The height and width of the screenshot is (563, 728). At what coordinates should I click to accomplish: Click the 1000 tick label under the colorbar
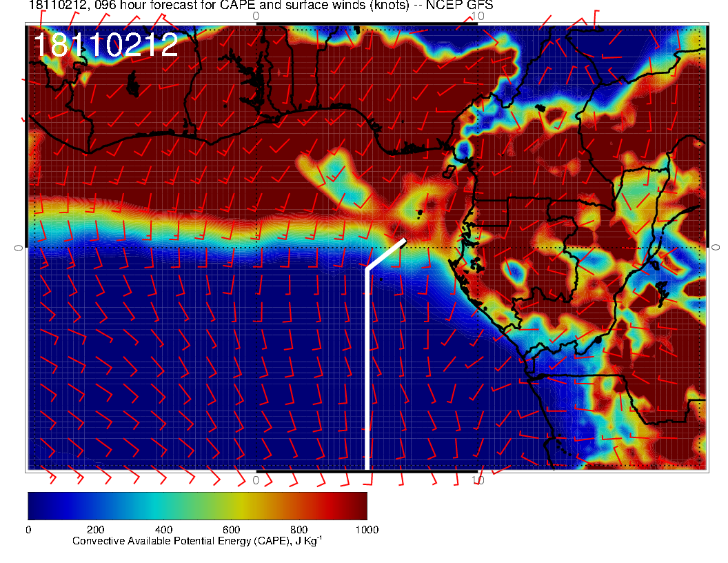[365, 529]
